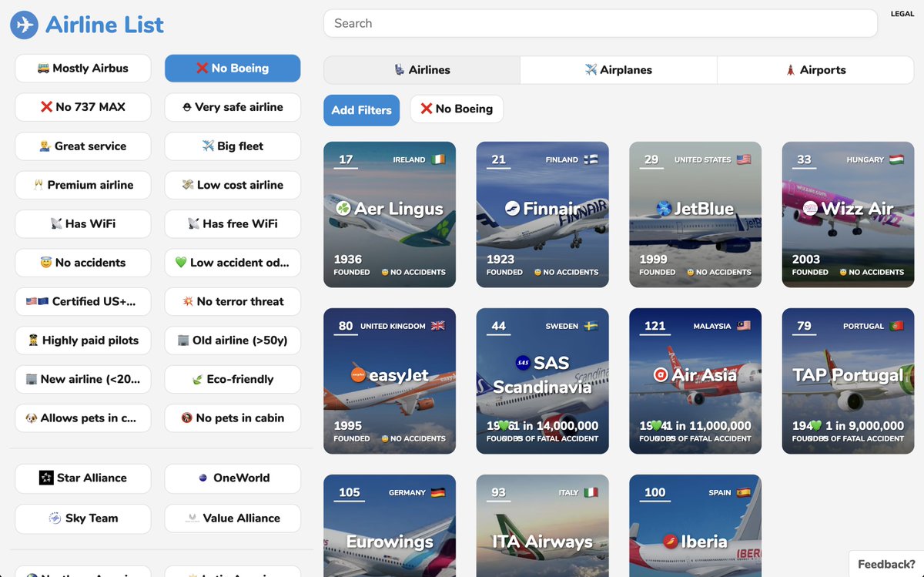Choose the Certified US+ filter
The height and width of the screenshot is (577, 924).
83,302
